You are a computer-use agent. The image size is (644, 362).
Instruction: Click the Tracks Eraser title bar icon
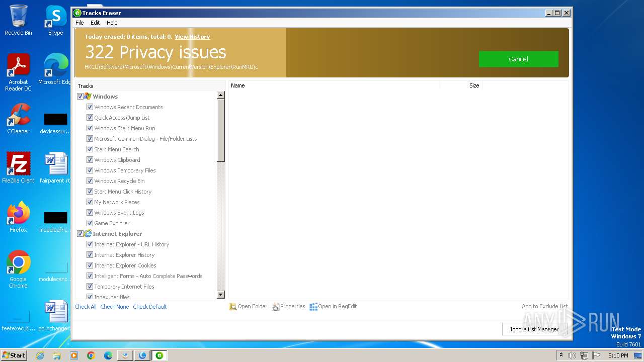pyautogui.click(x=77, y=13)
